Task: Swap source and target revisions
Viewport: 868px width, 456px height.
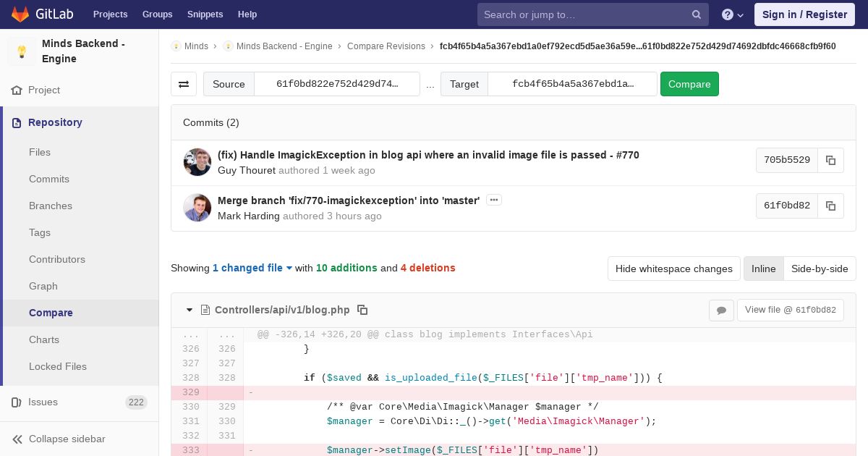Action: click(184, 84)
